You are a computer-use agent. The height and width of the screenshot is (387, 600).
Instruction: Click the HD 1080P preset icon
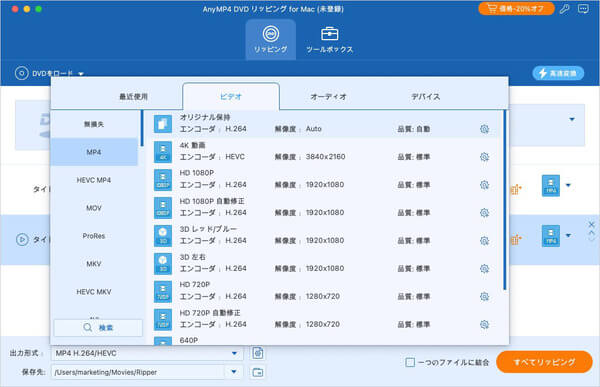tap(163, 180)
